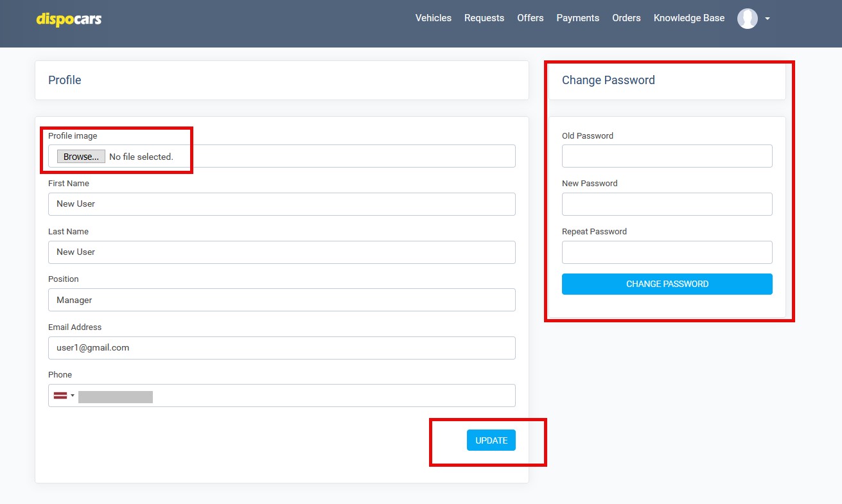Open the Vehicles menu item
The height and width of the screenshot is (504, 842).
click(x=433, y=18)
